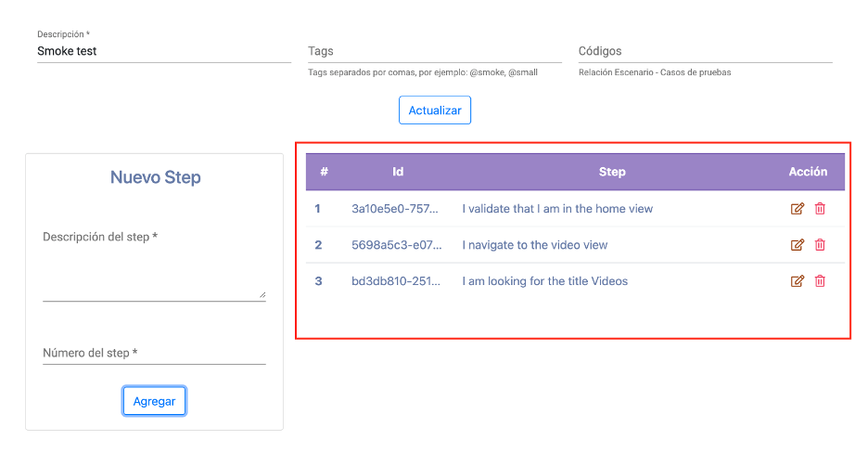
Task: Grab the textarea resize handle corner
Action: click(262, 294)
